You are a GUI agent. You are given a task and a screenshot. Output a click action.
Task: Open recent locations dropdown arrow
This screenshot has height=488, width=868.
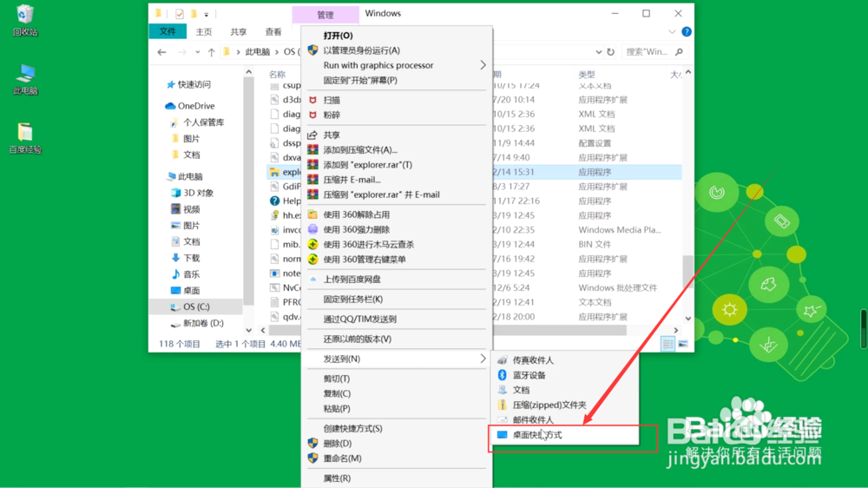click(x=198, y=52)
